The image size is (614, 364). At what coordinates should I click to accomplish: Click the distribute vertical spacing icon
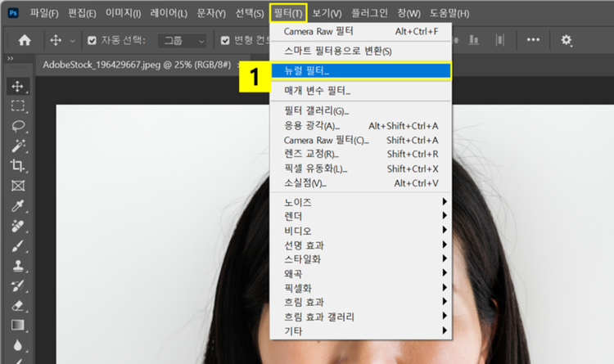pos(499,40)
